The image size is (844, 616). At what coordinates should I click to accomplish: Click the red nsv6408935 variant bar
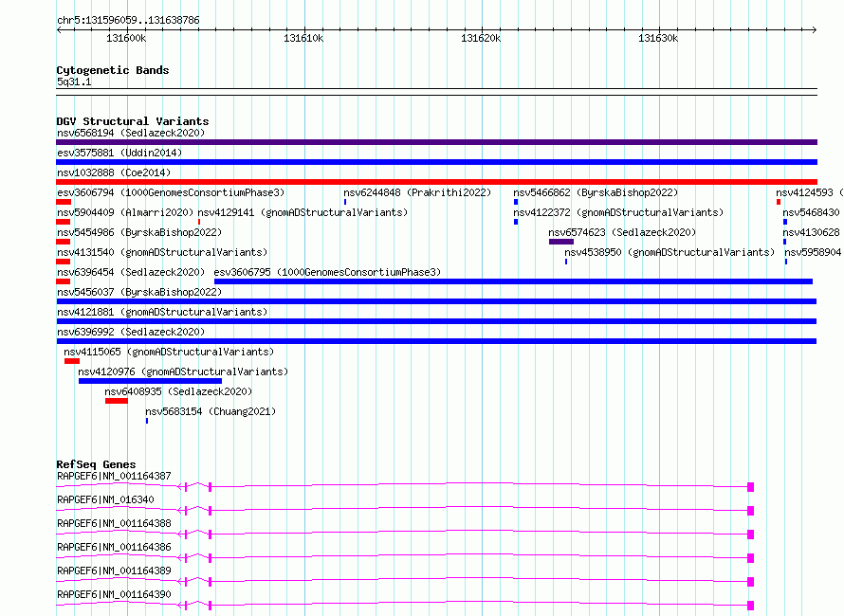click(117, 401)
